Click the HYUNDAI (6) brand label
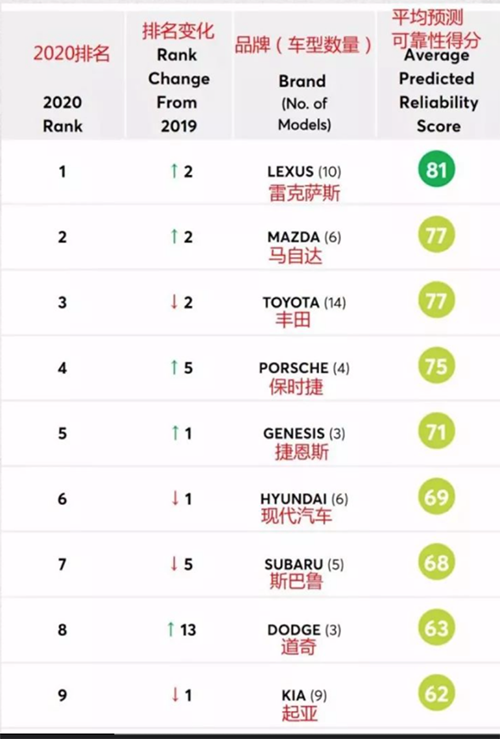This screenshot has height=739, width=500. 304,499
